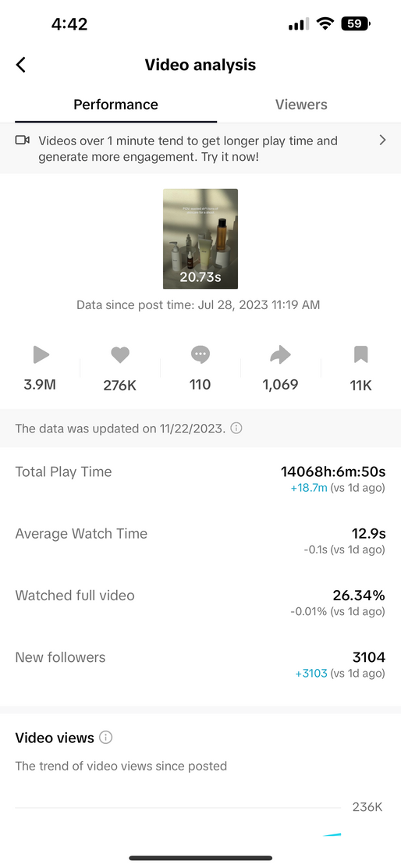
Task: Tap info icon beside data updated date
Action: [x=236, y=428]
